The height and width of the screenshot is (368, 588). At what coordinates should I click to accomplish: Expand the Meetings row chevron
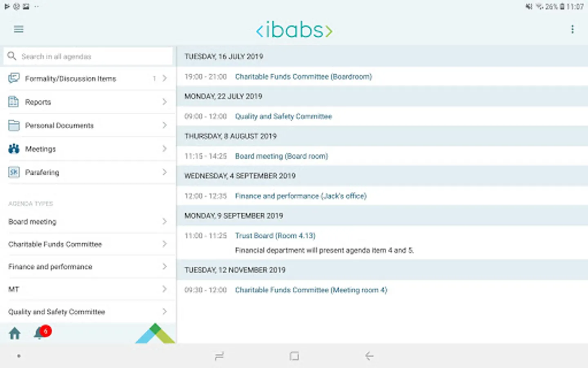[x=165, y=149]
